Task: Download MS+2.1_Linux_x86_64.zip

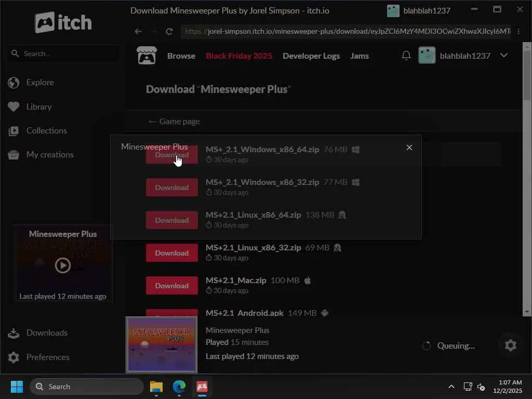Action: (x=171, y=220)
